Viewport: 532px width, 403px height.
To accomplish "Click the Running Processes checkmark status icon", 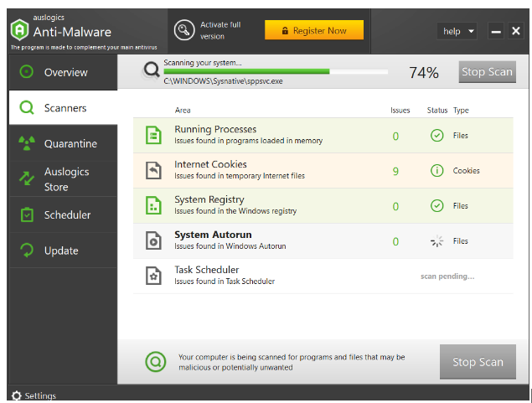I will 436,136.
